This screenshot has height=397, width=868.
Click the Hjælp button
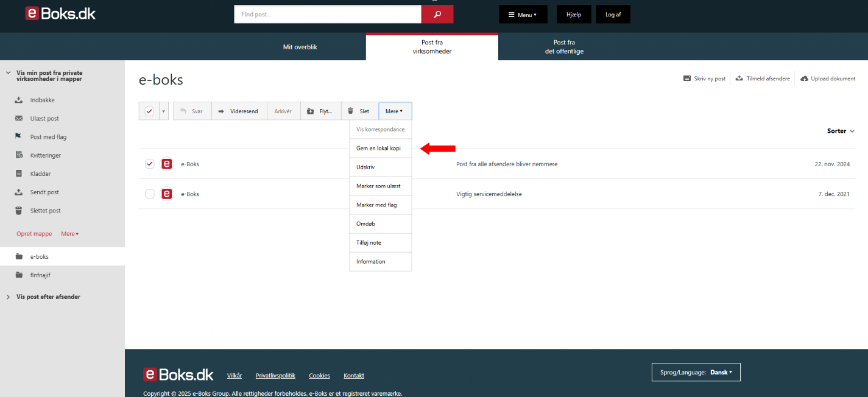(574, 15)
